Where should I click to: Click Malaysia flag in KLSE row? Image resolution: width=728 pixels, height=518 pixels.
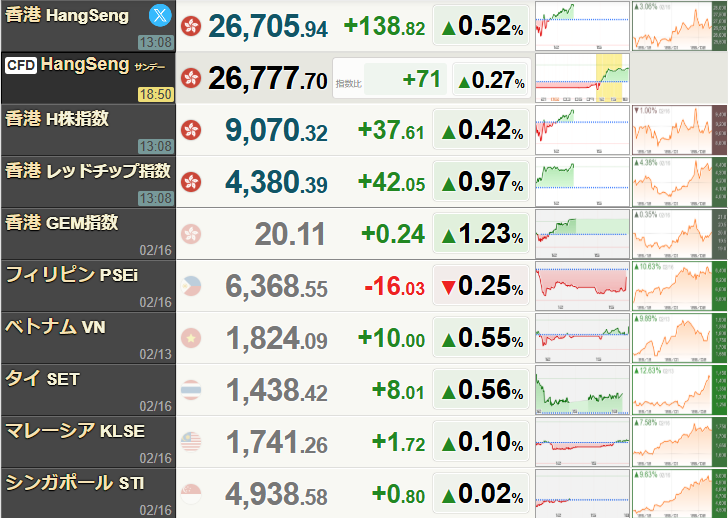[x=191, y=442]
